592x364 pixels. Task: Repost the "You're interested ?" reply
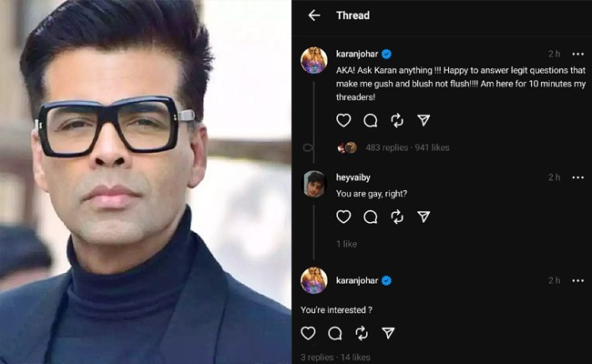(362, 333)
